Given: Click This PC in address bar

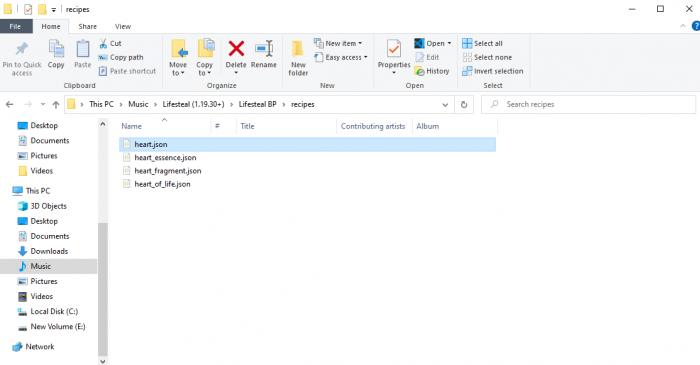Looking at the screenshot, I should pyautogui.click(x=101, y=104).
